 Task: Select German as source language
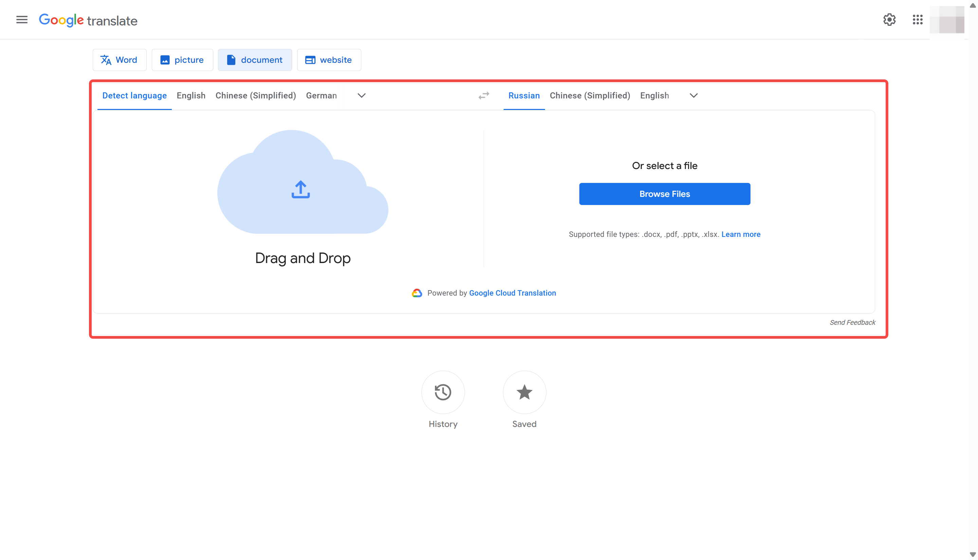point(321,95)
